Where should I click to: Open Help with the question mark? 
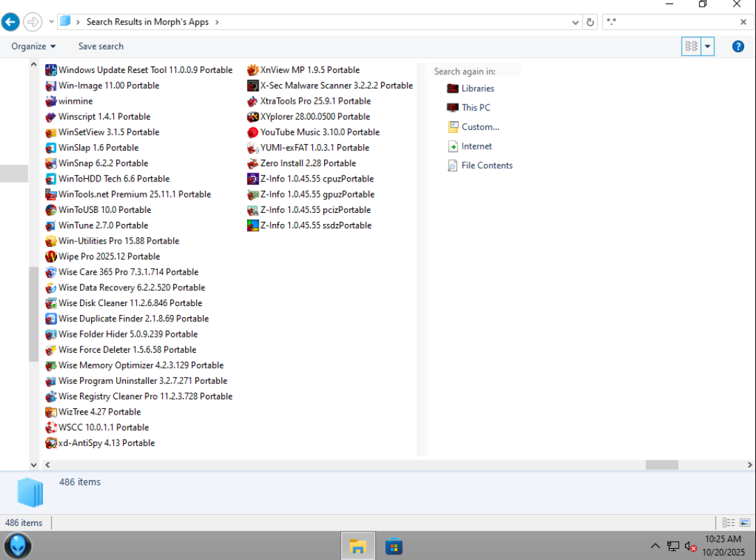coord(738,47)
